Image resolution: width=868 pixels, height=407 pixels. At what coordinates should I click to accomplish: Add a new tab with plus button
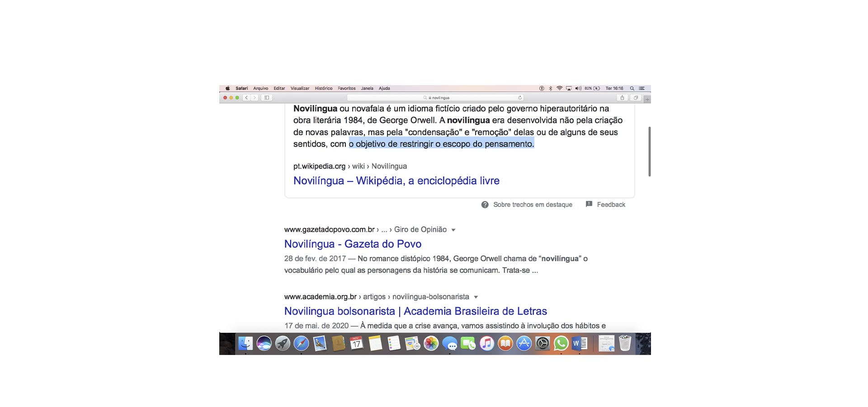pos(647,99)
